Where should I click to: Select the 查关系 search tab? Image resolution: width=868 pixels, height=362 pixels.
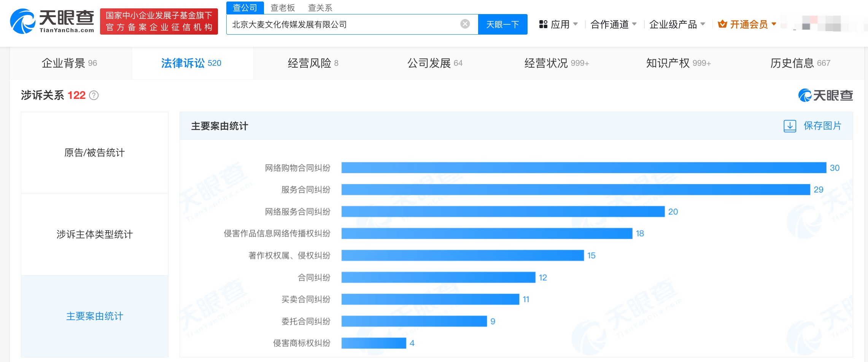click(x=320, y=8)
